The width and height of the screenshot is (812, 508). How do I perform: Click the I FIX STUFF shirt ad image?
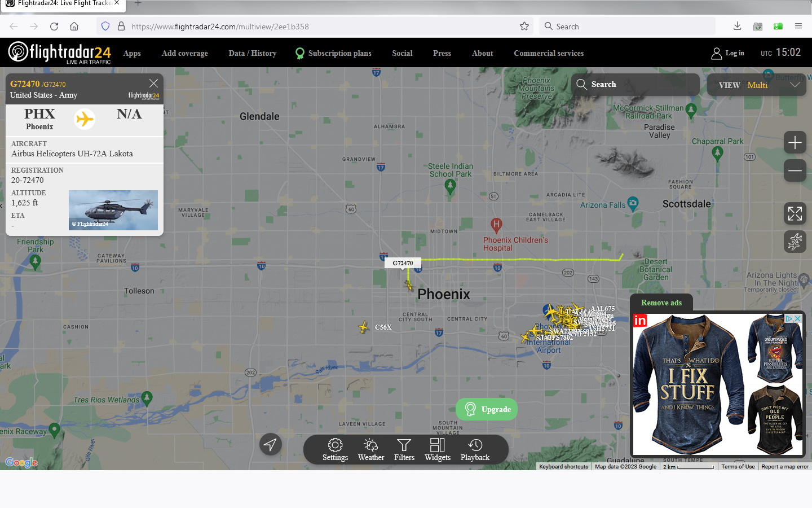[x=688, y=384]
